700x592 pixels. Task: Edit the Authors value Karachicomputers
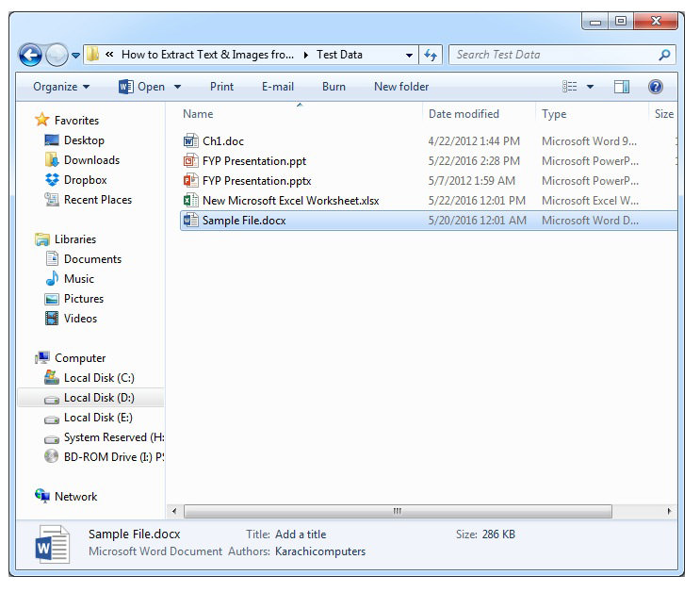point(320,551)
